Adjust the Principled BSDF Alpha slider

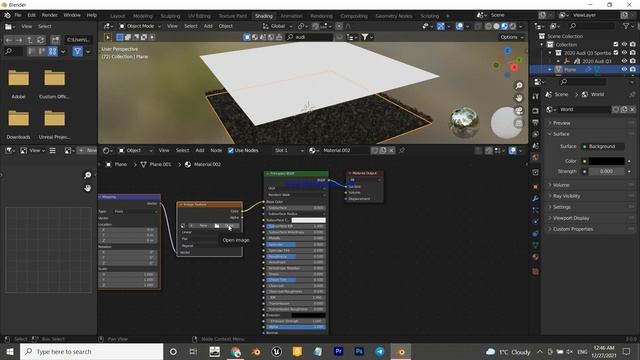(296, 327)
